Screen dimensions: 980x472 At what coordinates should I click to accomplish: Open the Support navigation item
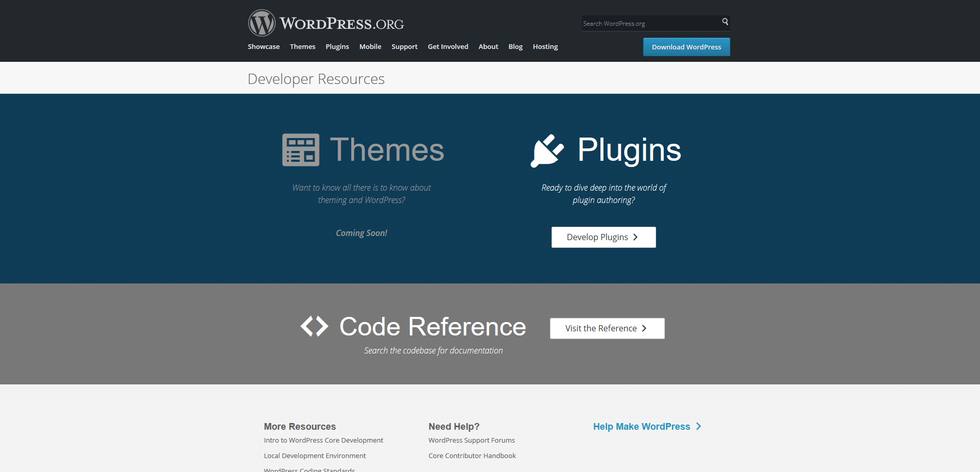[404, 46]
